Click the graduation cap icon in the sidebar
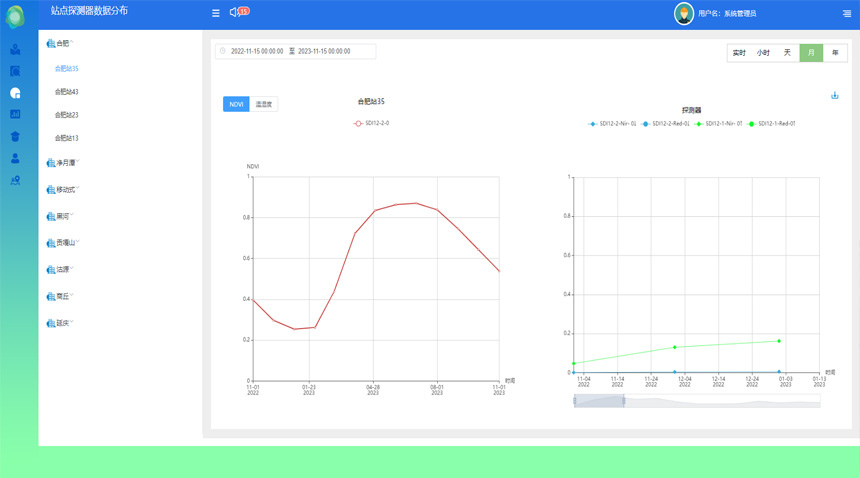Image resolution: width=860 pixels, height=478 pixels. tap(15, 137)
